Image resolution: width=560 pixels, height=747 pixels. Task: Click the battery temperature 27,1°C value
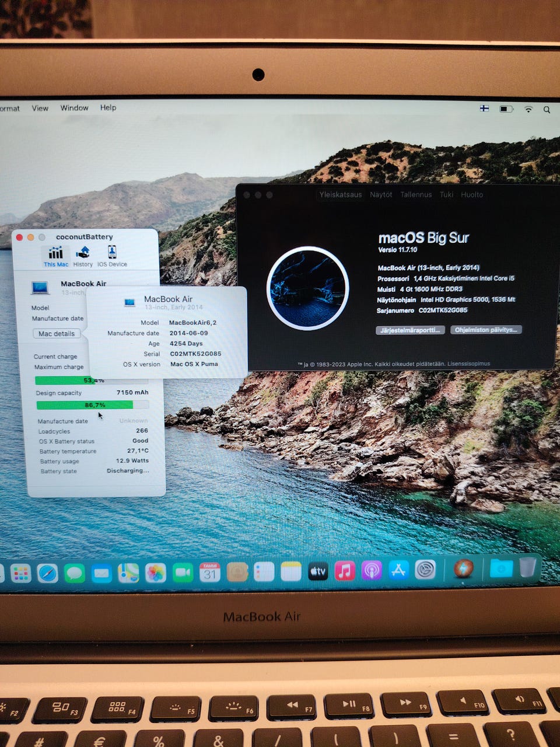(138, 451)
